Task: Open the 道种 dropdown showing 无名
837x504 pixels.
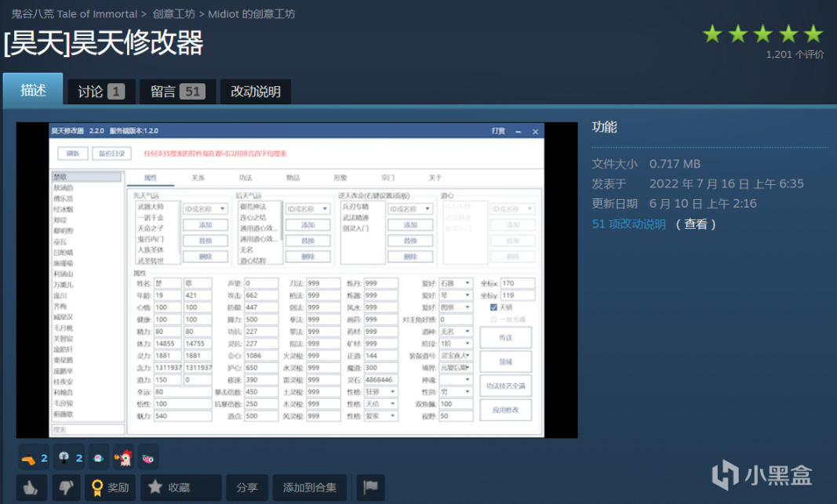Action: coord(455,332)
